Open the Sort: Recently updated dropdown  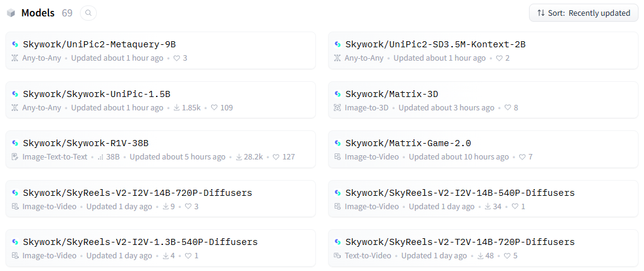583,13
